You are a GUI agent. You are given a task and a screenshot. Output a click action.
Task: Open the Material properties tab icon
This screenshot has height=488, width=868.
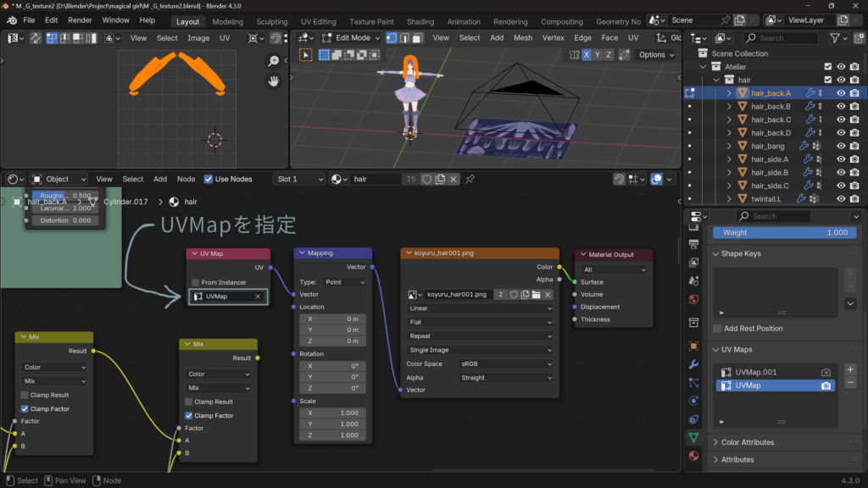pyautogui.click(x=693, y=456)
